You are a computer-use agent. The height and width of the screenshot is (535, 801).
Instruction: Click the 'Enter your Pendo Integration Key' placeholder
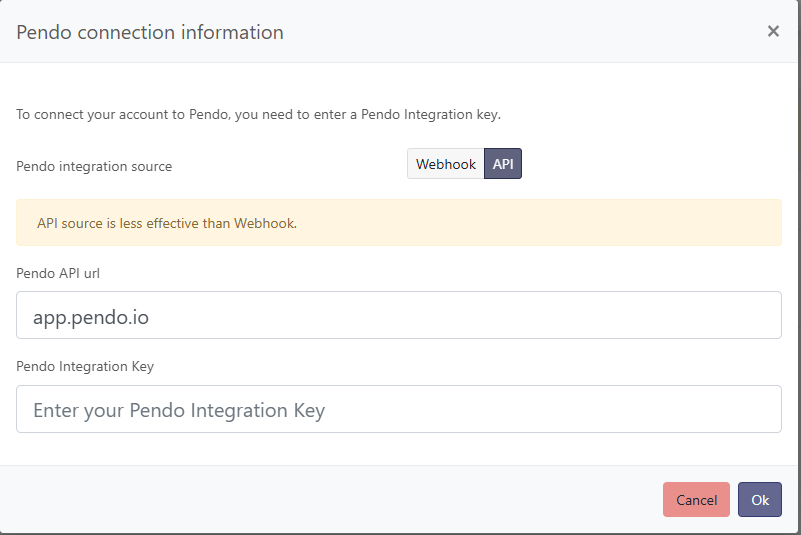click(x=179, y=410)
